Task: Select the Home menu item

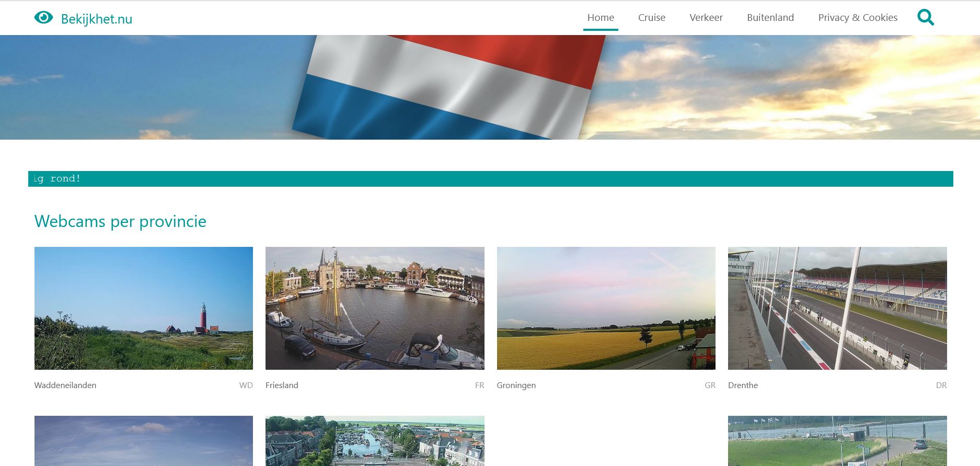Action: click(x=601, y=17)
